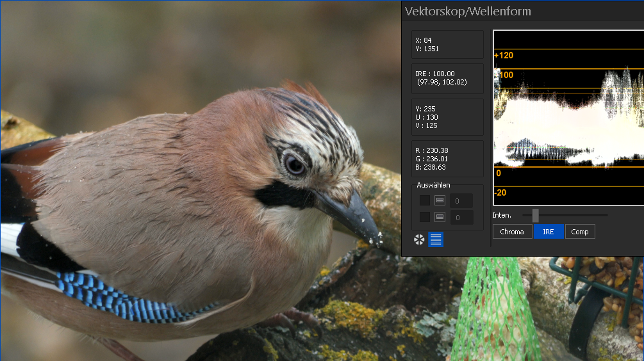Click the second row selection line icon

440,216
